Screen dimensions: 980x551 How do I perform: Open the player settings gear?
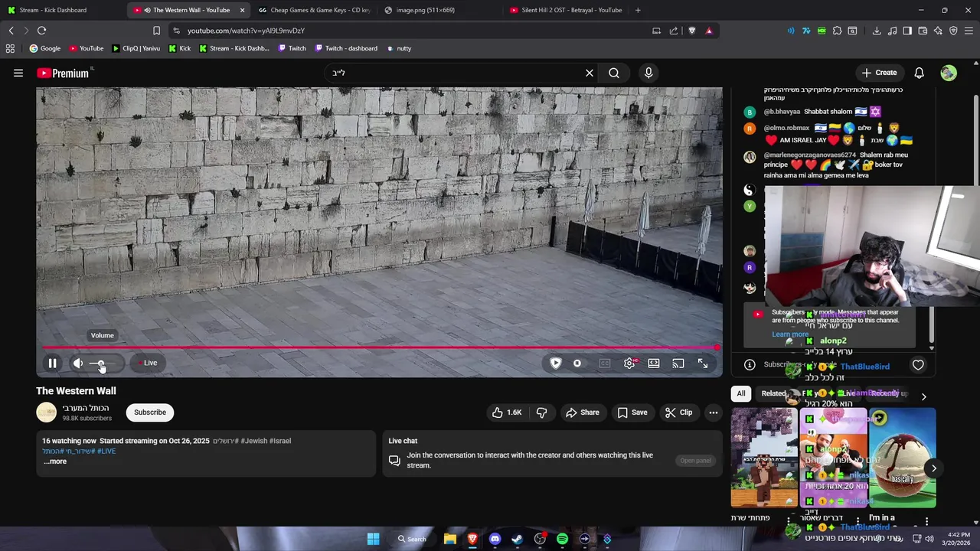(x=629, y=364)
